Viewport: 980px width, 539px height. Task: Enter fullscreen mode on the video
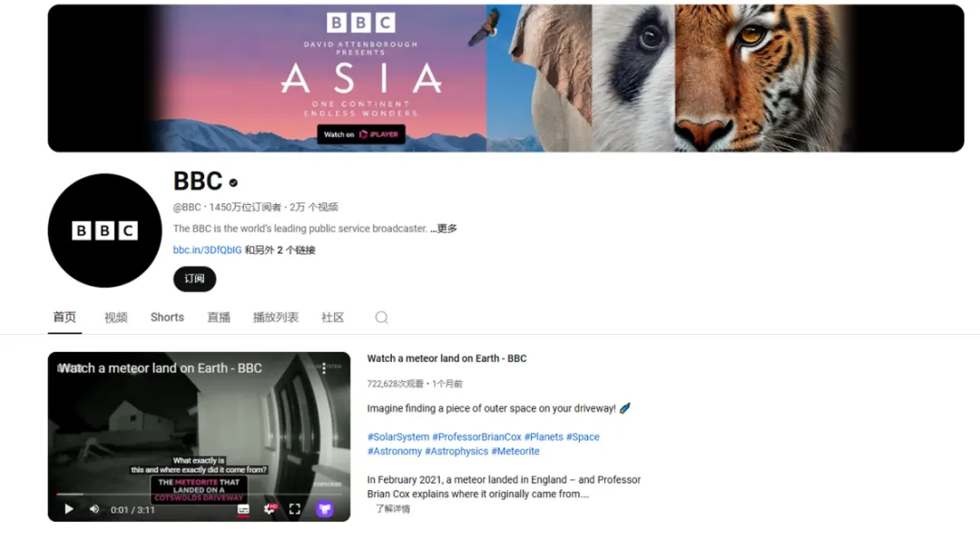(x=295, y=509)
